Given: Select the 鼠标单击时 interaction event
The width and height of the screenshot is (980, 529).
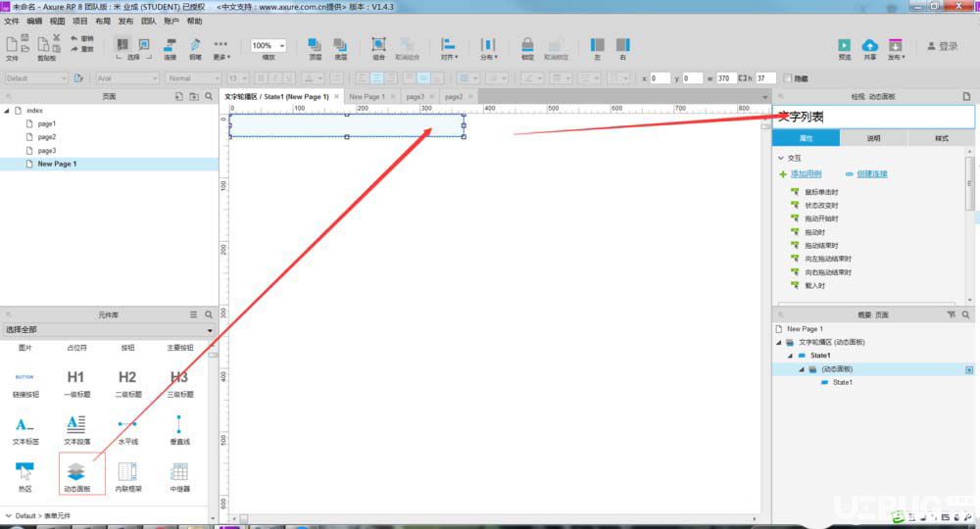Looking at the screenshot, I should tap(821, 192).
